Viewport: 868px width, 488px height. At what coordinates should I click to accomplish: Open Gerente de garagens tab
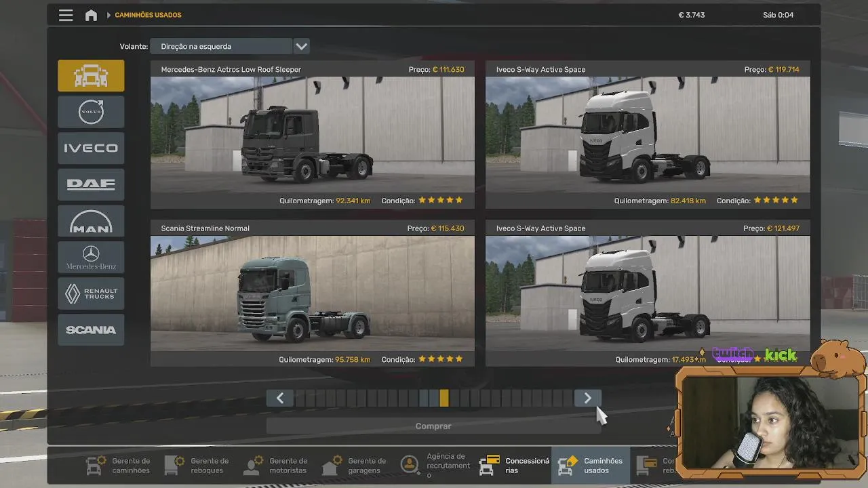(355, 466)
